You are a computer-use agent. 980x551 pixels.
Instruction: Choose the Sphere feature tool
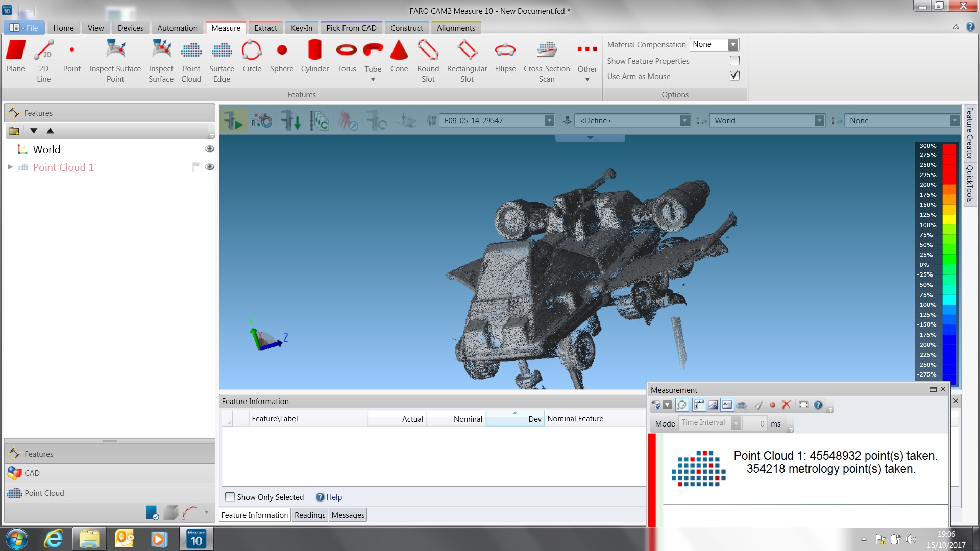click(x=282, y=56)
